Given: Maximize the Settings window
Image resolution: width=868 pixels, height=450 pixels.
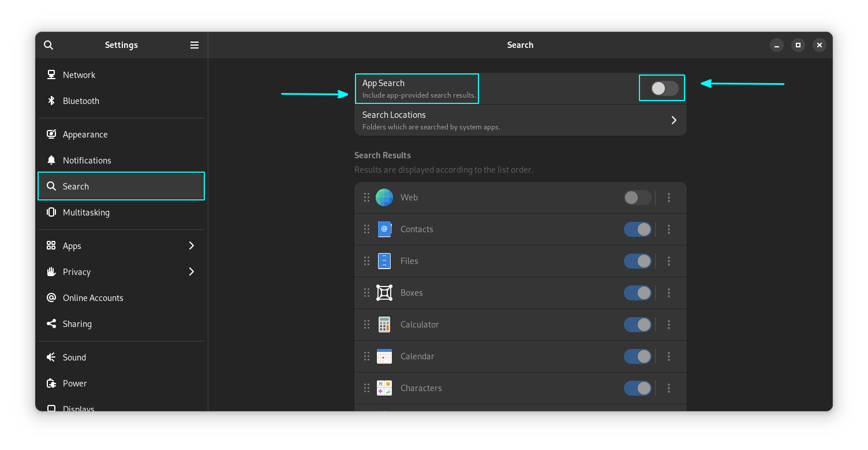Looking at the screenshot, I should (798, 45).
